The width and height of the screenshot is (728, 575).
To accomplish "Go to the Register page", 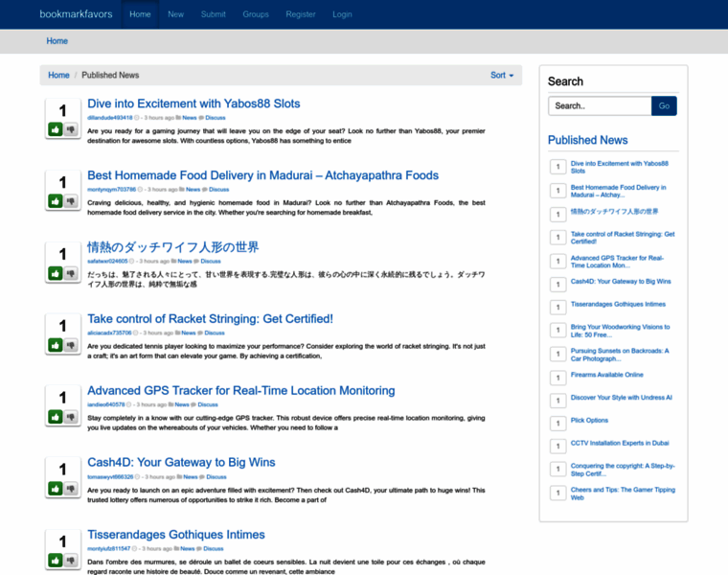I will click(301, 14).
